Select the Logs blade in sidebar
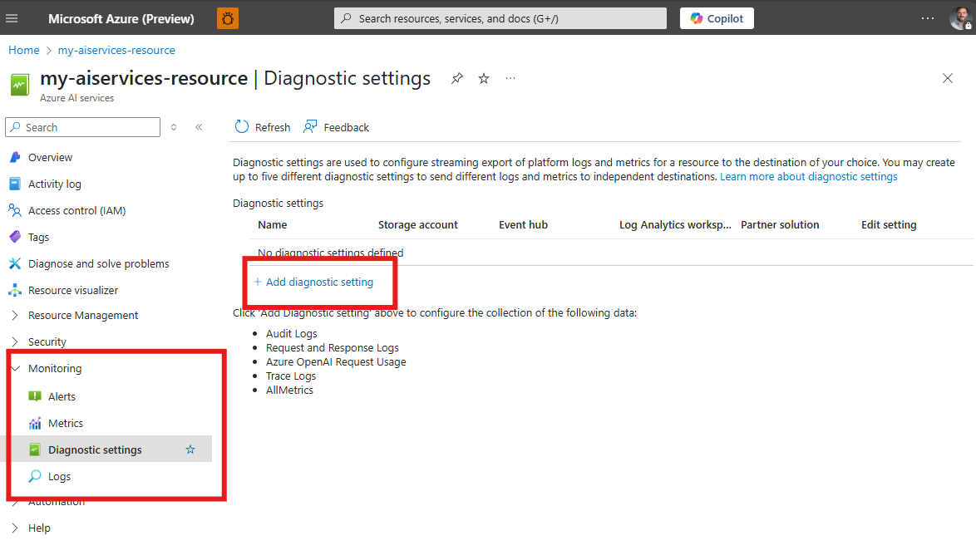Image resolution: width=976 pixels, height=560 pixels. click(58, 475)
